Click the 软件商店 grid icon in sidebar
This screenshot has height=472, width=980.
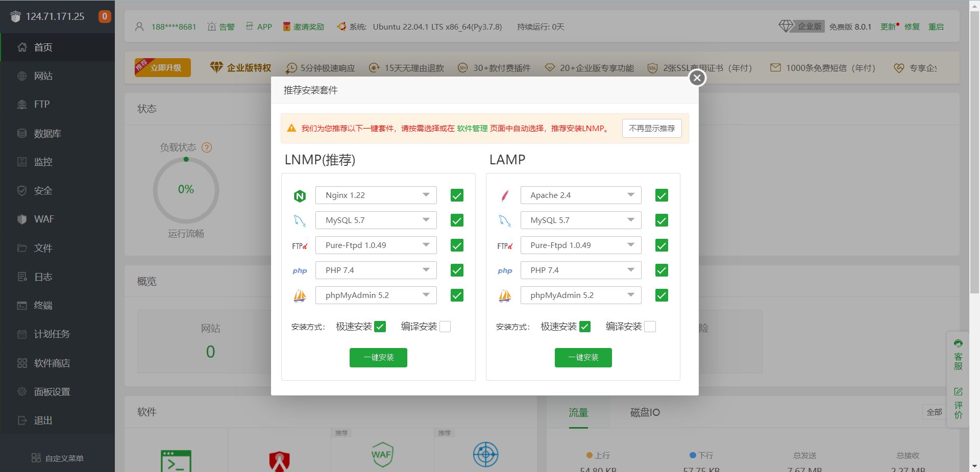point(22,363)
